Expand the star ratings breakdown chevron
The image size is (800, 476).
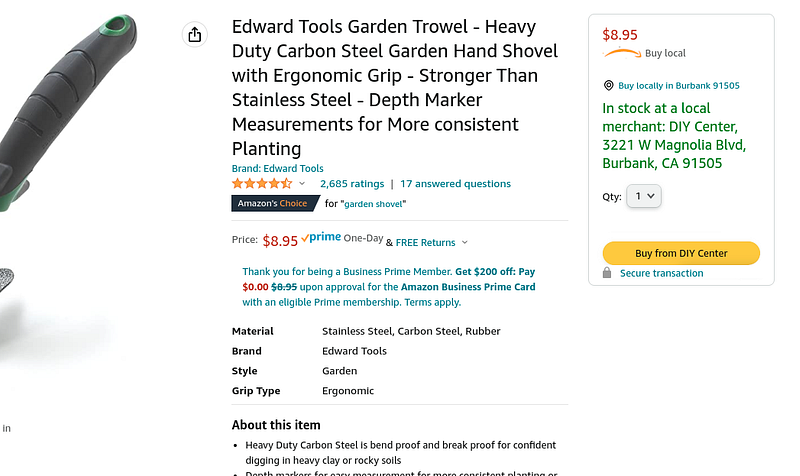[303, 184]
